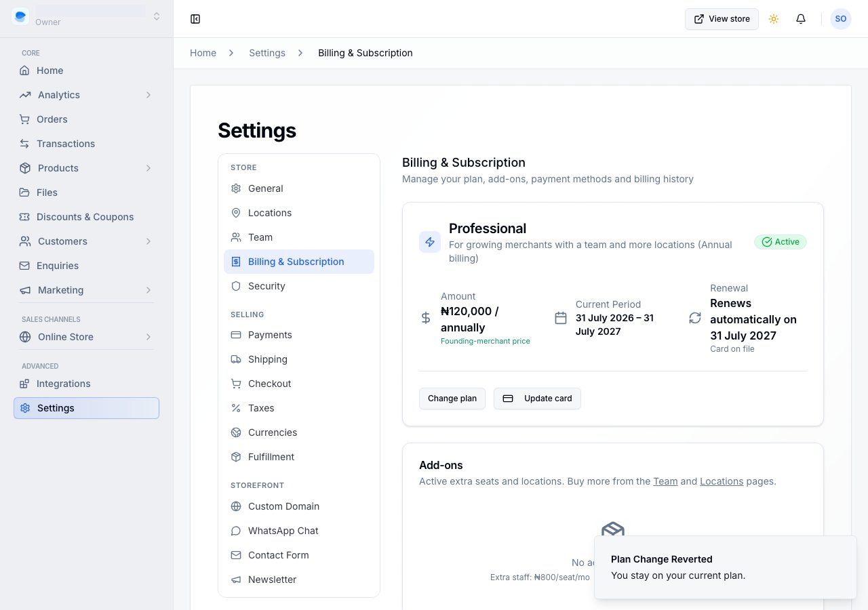Click the Plan Change Reverted notification

pos(726,567)
